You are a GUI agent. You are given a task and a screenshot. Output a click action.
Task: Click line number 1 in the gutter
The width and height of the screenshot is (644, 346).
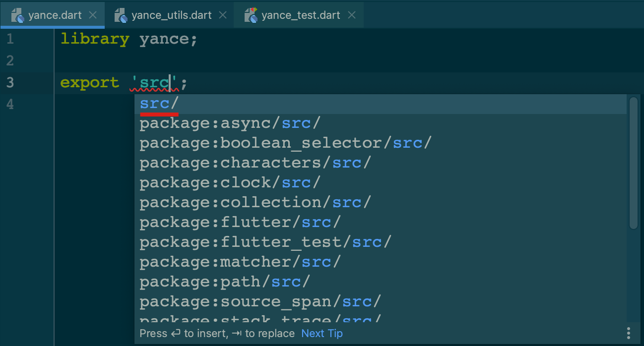10,39
